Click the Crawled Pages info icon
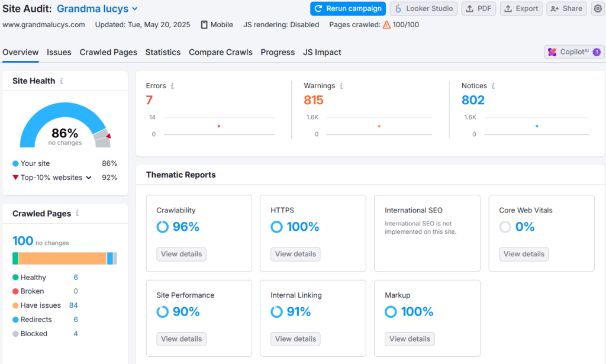Image resolution: width=606 pixels, height=364 pixels. tap(78, 213)
